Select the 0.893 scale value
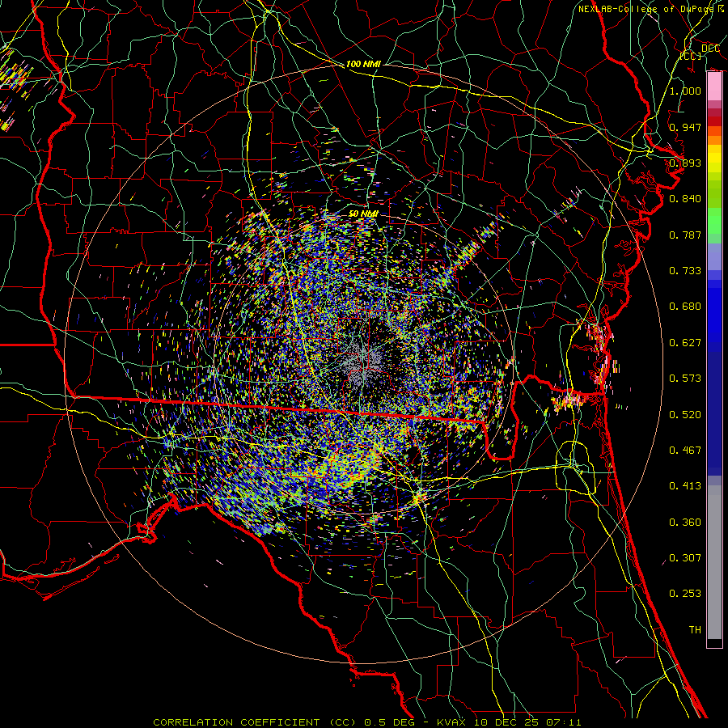The height and width of the screenshot is (728, 728). click(685, 163)
